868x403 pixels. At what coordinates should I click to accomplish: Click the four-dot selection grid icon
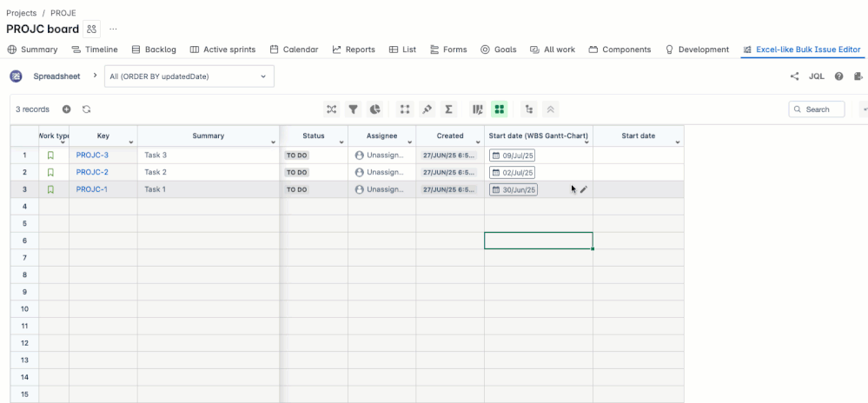[x=405, y=109]
